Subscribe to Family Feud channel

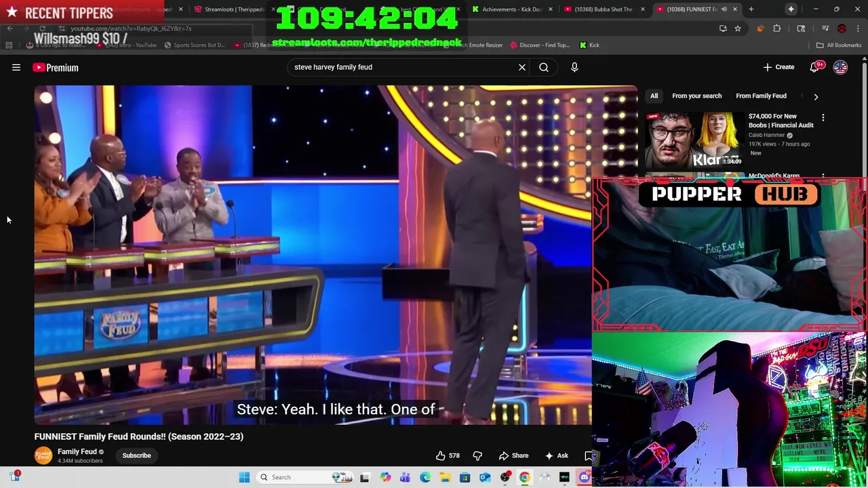(x=136, y=455)
